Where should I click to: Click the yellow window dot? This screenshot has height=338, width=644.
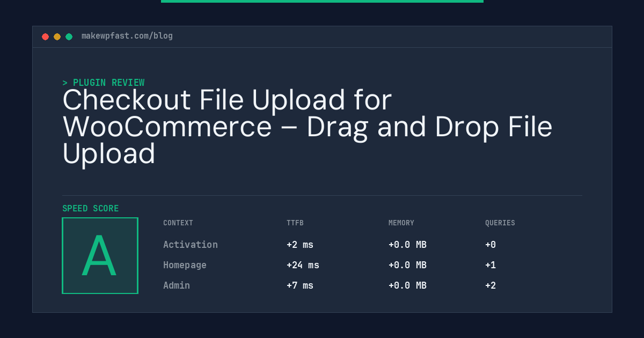pyautogui.click(x=57, y=37)
